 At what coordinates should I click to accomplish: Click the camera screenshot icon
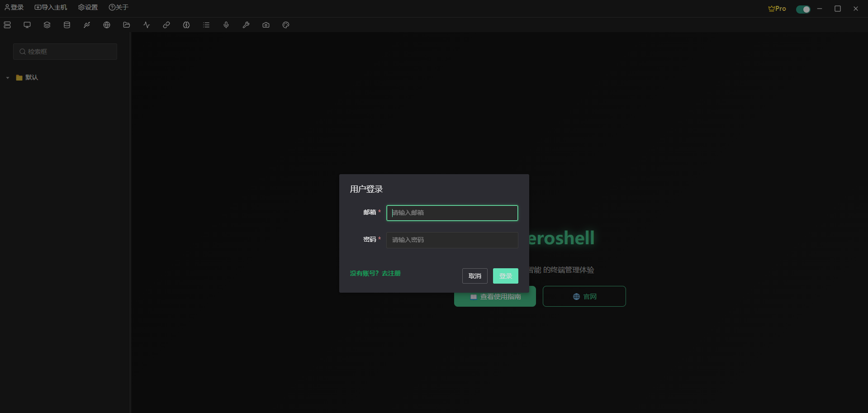[x=266, y=25]
